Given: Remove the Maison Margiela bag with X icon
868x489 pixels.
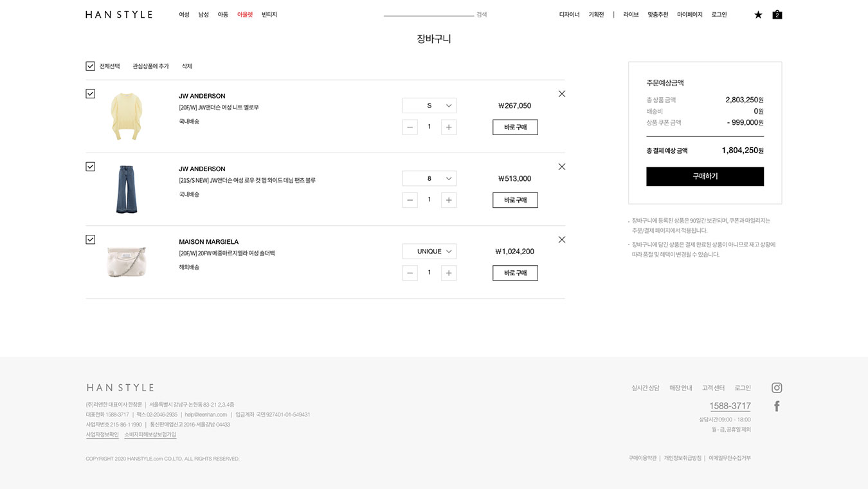Looking at the screenshot, I should 562,239.
